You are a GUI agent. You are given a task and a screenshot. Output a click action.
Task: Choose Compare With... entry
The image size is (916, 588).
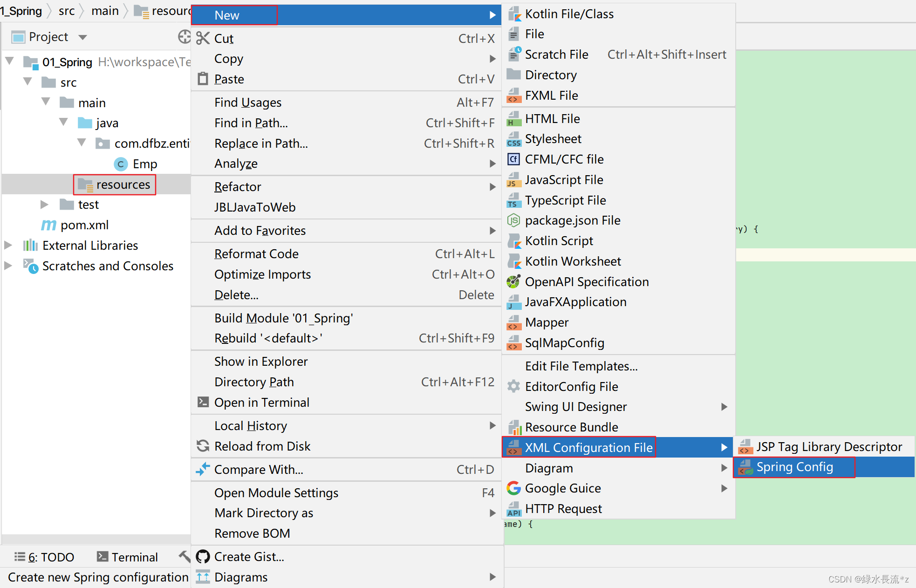(346, 470)
